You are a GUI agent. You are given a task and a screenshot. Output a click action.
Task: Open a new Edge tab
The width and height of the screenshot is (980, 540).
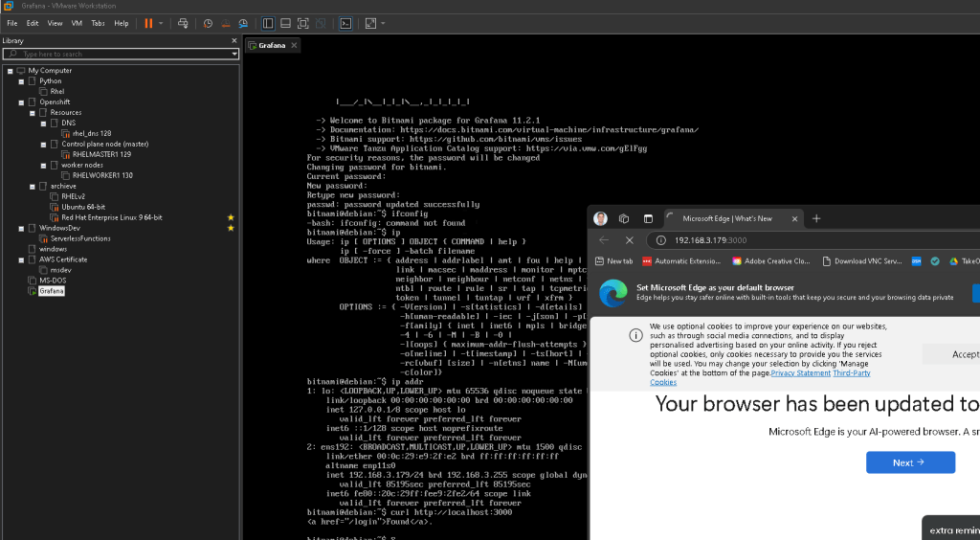[816, 218]
